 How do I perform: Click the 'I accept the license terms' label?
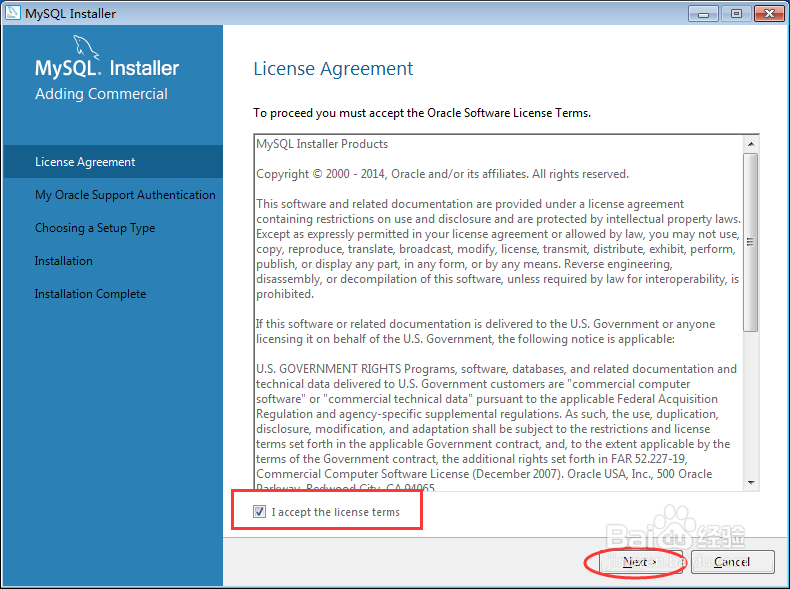(x=336, y=512)
